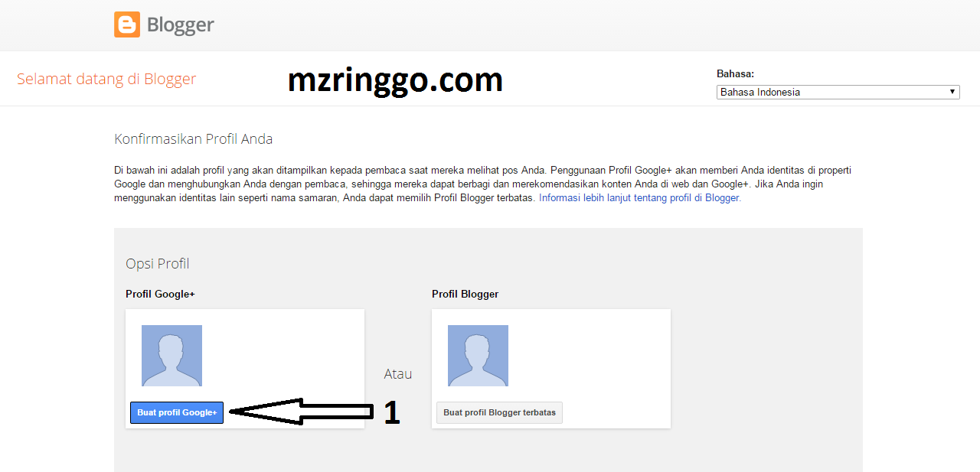Open the Bahasa Indonesia language dropdown
This screenshot has width=980, height=472.
(x=838, y=92)
